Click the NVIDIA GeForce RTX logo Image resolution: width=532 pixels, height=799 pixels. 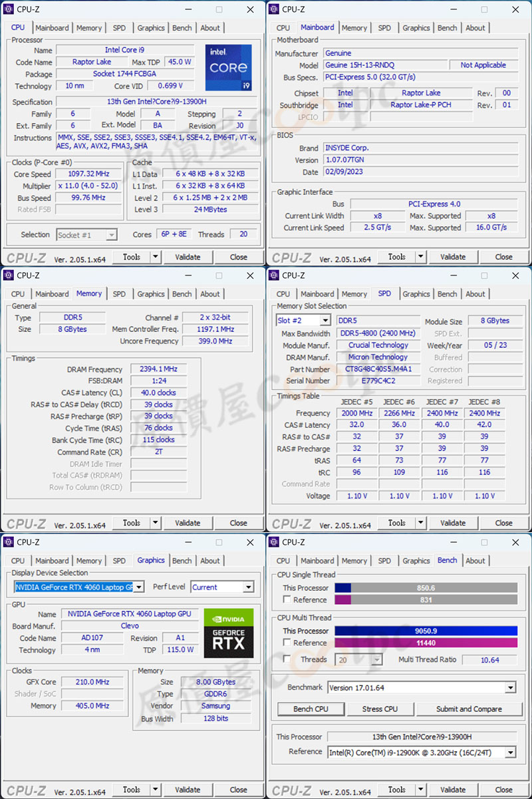(228, 633)
